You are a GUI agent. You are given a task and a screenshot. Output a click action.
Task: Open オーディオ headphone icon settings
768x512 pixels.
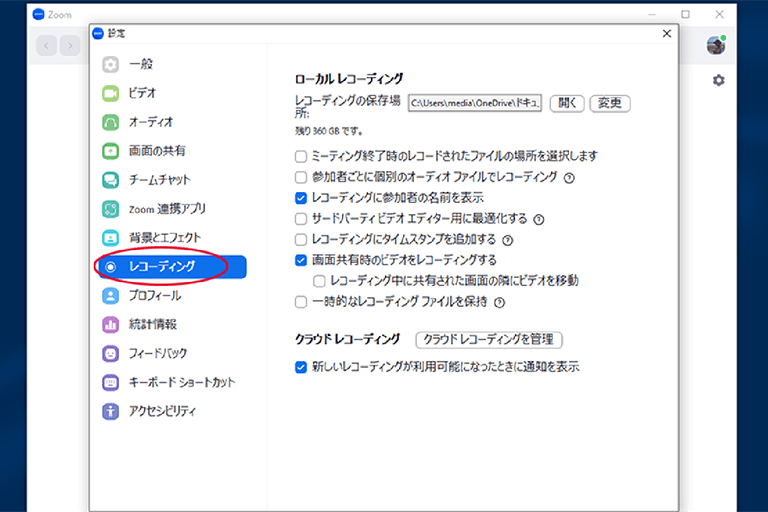pos(111,122)
